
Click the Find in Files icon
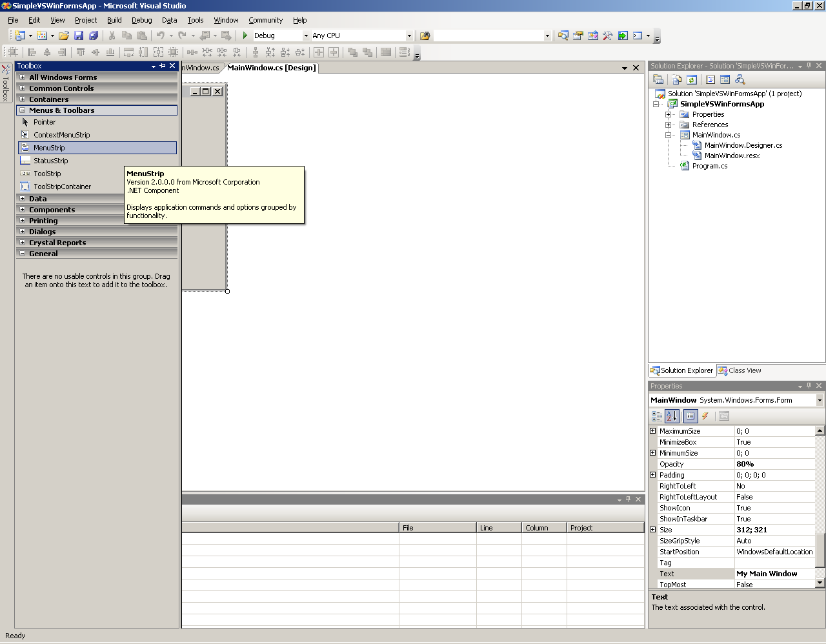tap(425, 35)
